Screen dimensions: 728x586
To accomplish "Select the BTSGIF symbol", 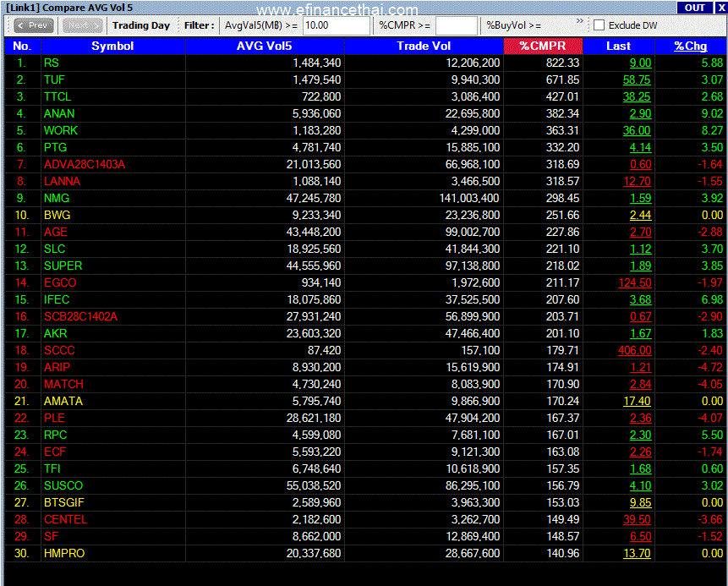I will (x=64, y=502).
